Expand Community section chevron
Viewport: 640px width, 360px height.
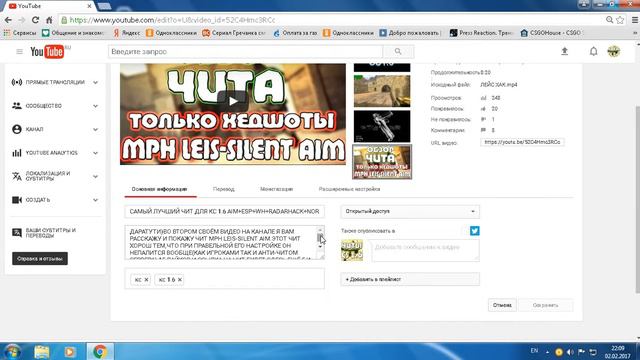coord(95,106)
